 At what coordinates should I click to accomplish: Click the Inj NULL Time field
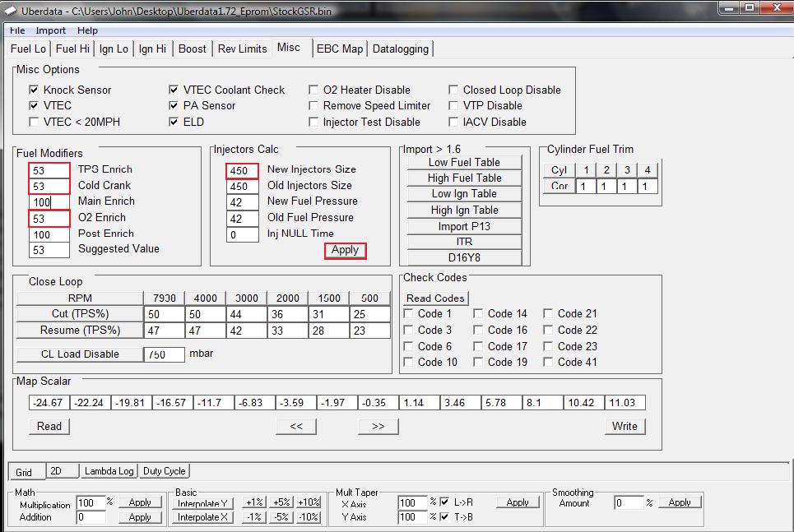[242, 234]
